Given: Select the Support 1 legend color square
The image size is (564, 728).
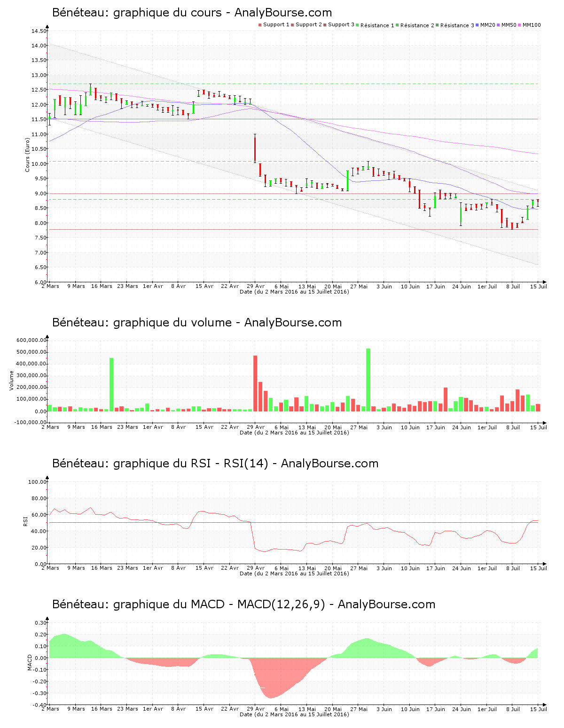Looking at the screenshot, I should [x=260, y=25].
